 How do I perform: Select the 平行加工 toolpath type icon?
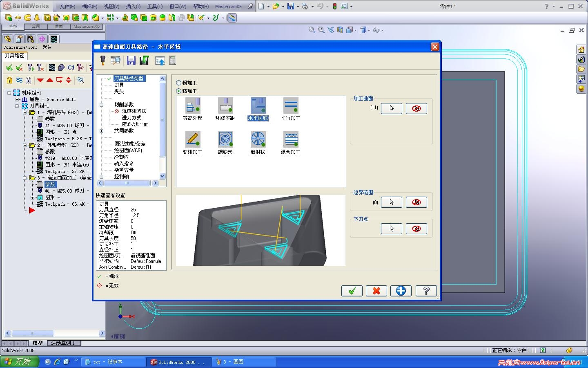point(291,105)
